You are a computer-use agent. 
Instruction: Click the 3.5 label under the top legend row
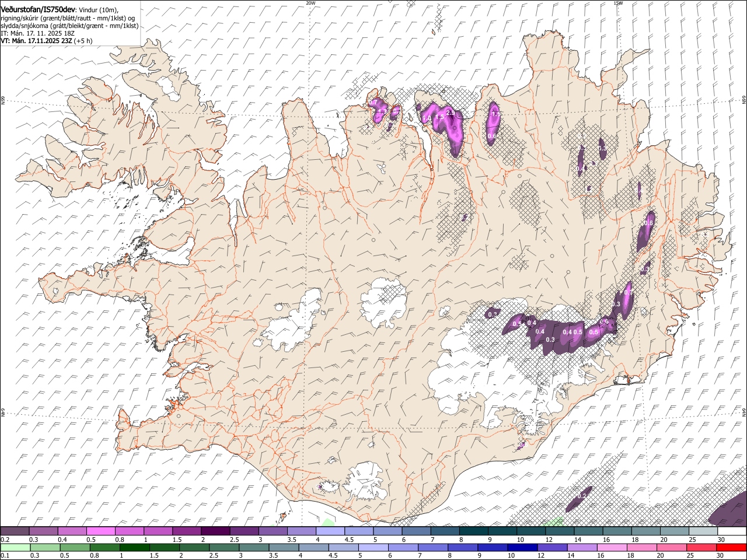pyautogui.click(x=292, y=540)
